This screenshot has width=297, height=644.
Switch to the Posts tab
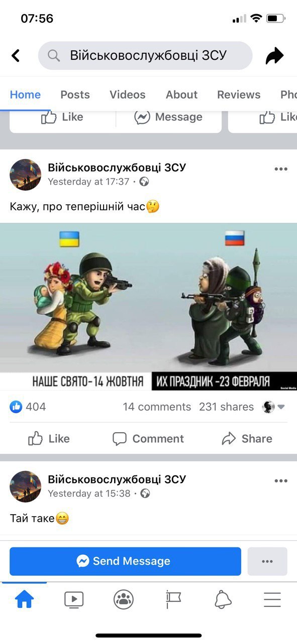75,95
